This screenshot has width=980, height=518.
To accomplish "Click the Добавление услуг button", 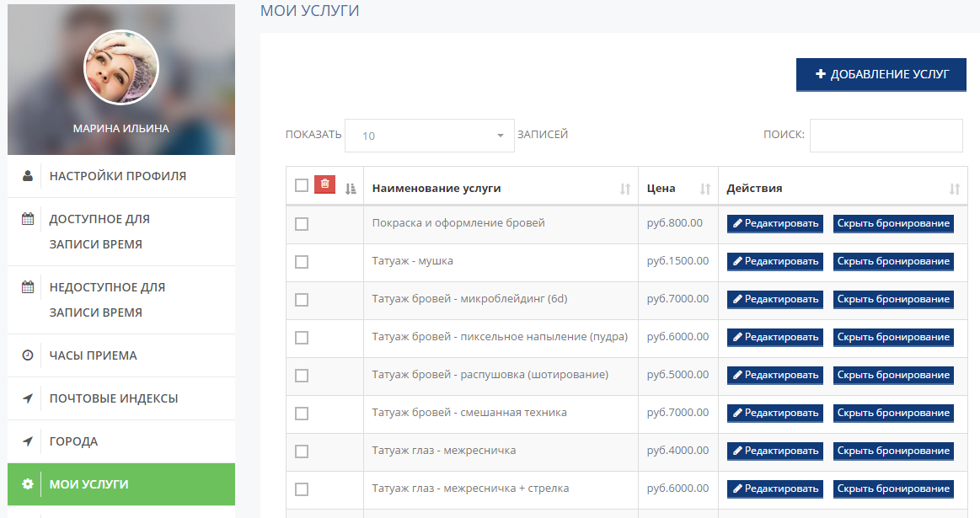I will [881, 74].
